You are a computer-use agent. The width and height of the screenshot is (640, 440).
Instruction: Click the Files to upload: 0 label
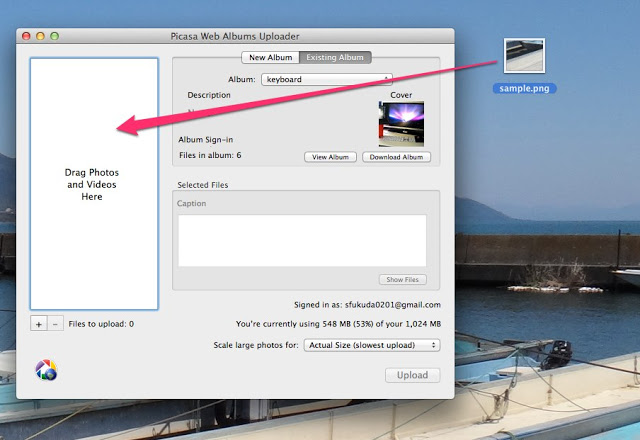coord(101,324)
